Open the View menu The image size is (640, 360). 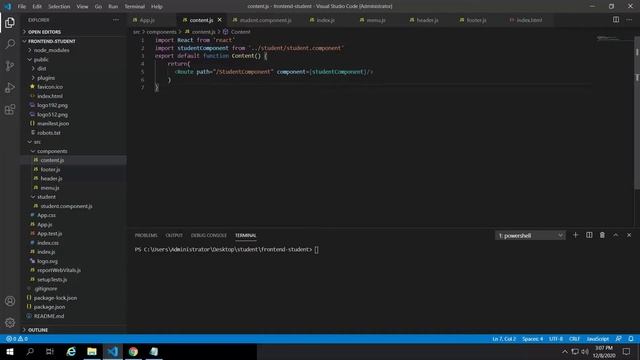pyautogui.click(x=82, y=7)
